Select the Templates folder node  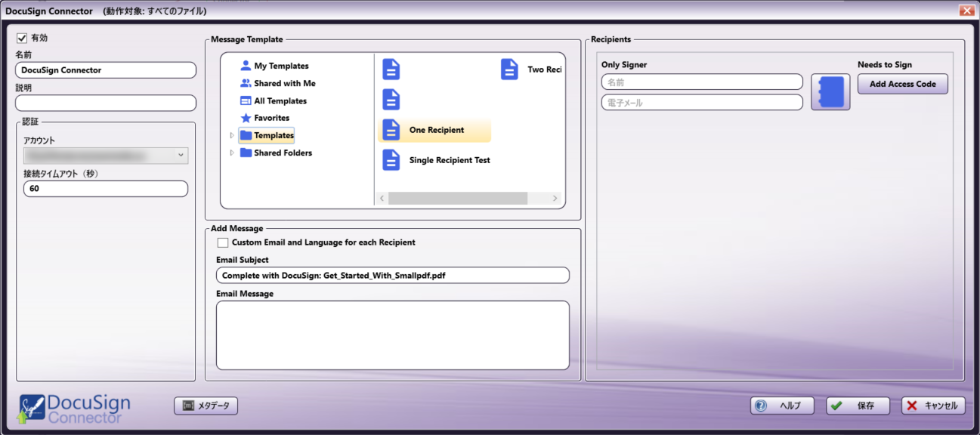[267, 135]
